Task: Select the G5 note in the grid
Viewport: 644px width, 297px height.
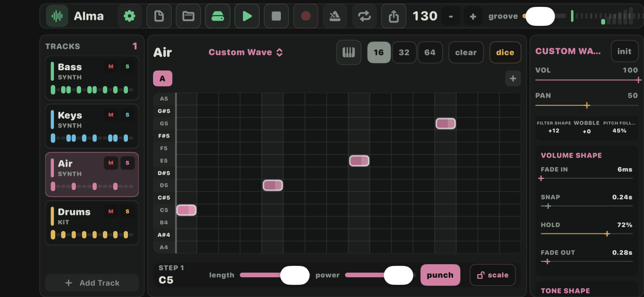Action: coord(445,123)
